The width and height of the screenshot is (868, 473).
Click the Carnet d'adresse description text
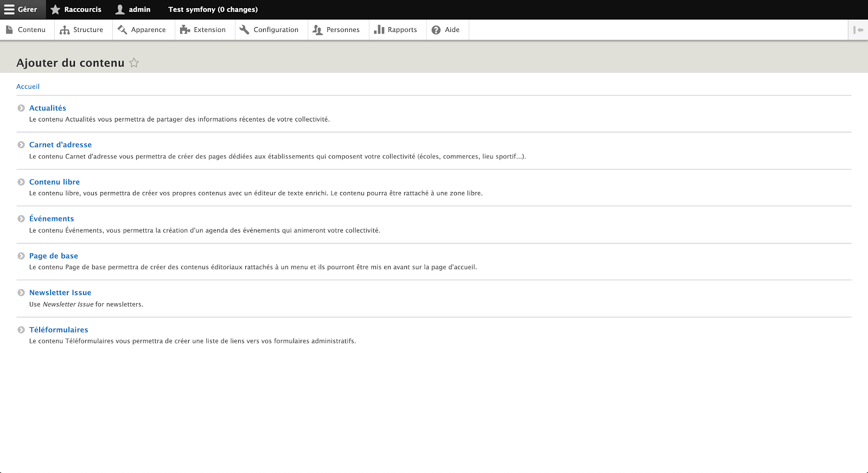pos(278,156)
